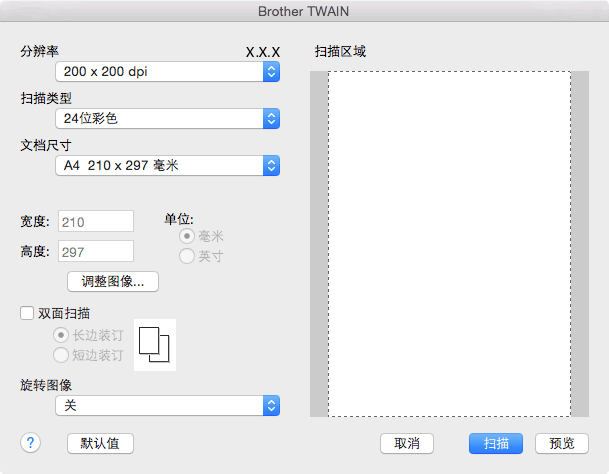Click the 高度 input field
This screenshot has width=609, height=474.
96,251
